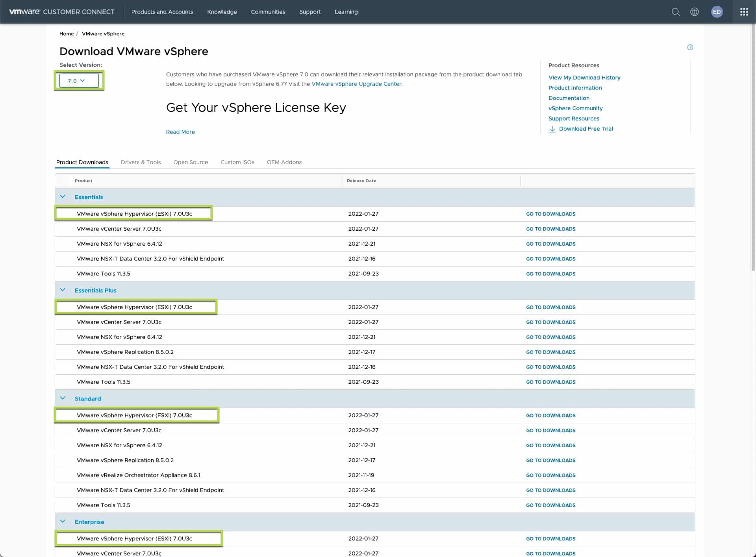Screen dimensions: 756x557
Task: Go to downloads for Essentials VMware Tools 11.3.5
Action: 551,274
